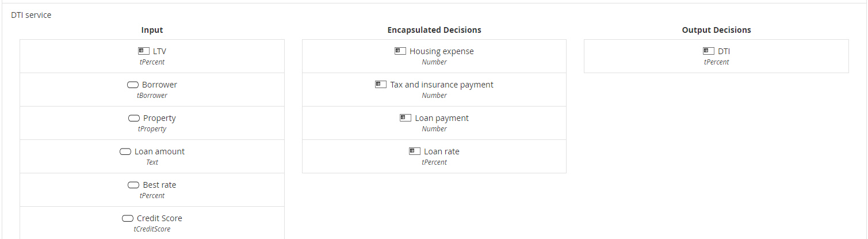Click the DTI service title text
This screenshot has width=868, height=239.
tap(31, 15)
